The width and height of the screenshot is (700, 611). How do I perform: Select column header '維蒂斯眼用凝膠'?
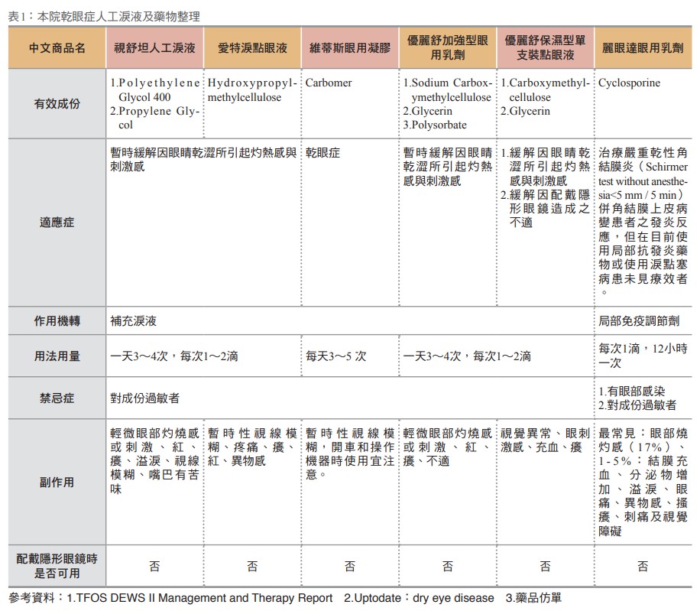point(350,47)
